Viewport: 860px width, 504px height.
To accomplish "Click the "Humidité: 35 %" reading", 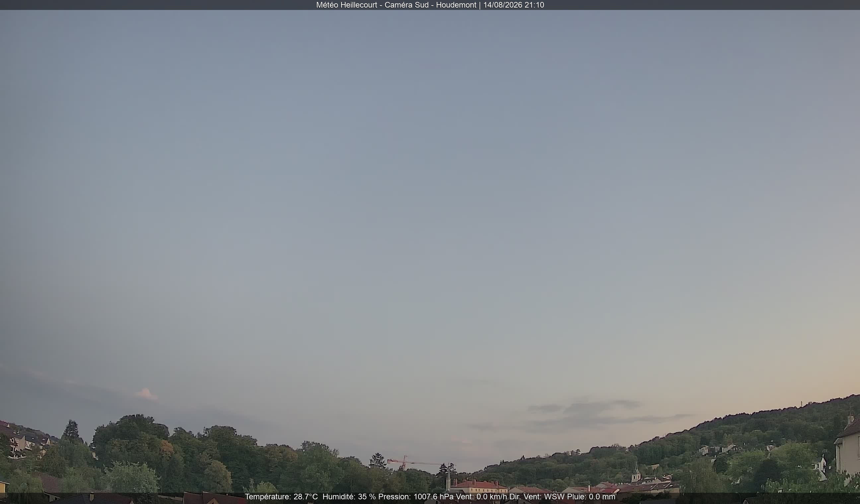I will [x=349, y=497].
